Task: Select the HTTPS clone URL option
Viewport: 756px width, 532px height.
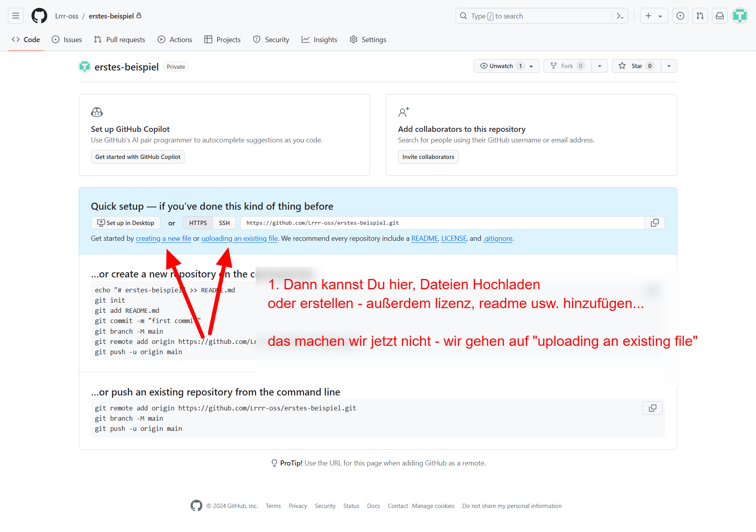Action: [198, 223]
